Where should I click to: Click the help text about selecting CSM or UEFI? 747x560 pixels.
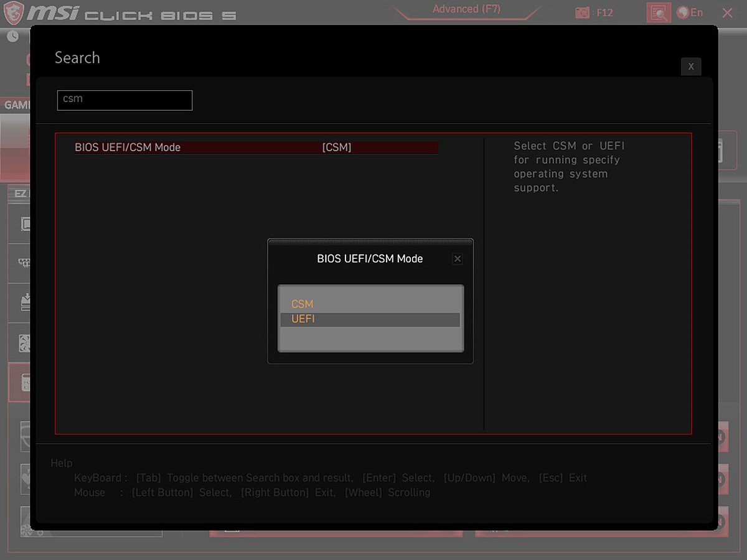point(569,167)
